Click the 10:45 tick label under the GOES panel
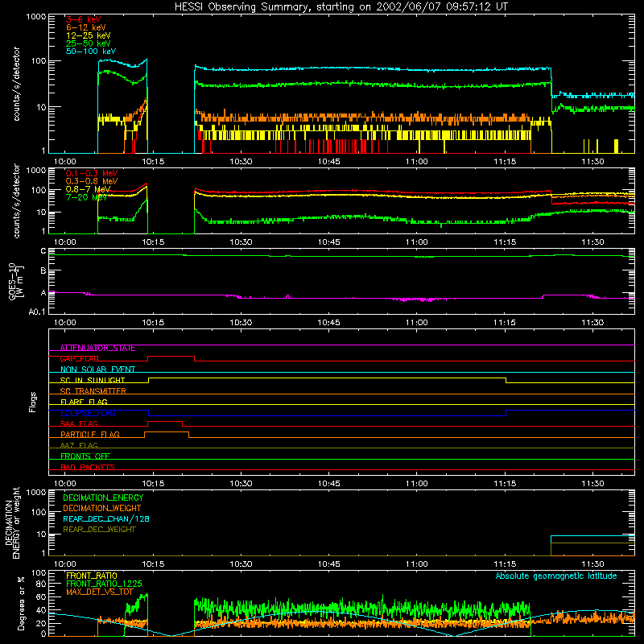 click(x=328, y=323)
